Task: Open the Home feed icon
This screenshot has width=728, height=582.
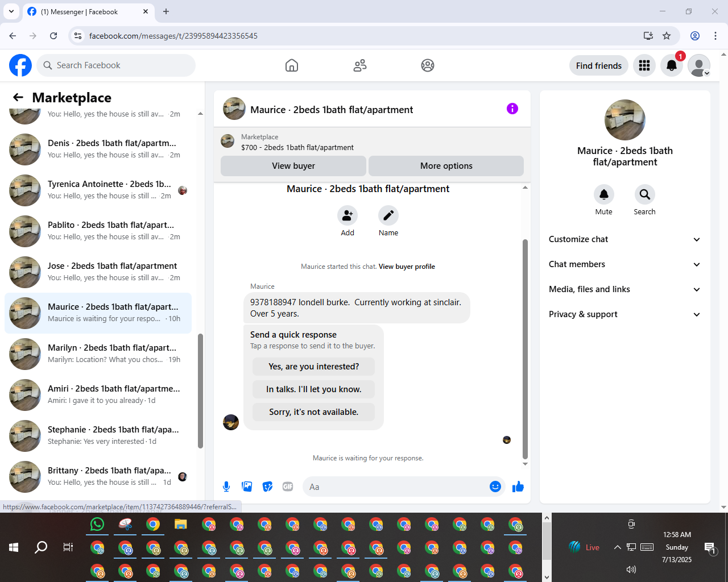Action: click(292, 65)
